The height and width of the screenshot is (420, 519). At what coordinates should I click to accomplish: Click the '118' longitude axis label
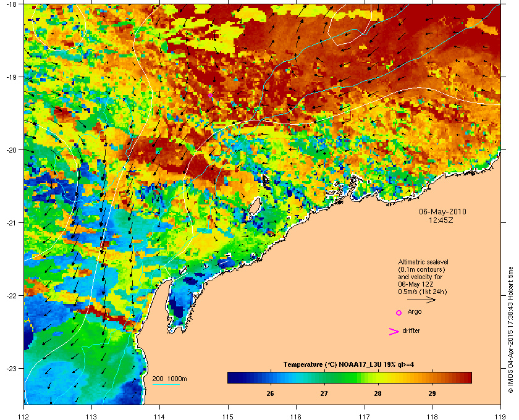(x=432, y=417)
